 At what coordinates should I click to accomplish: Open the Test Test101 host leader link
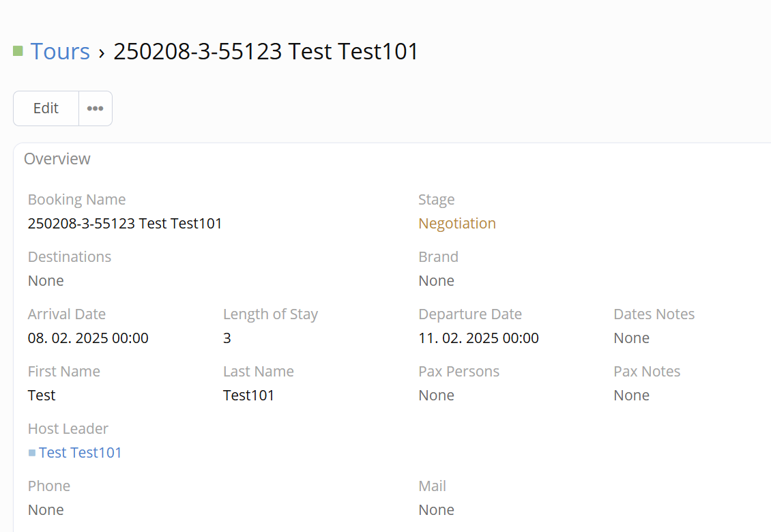click(81, 453)
